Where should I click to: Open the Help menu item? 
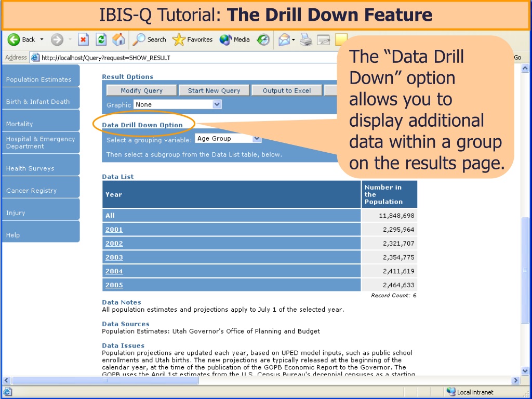pos(41,232)
